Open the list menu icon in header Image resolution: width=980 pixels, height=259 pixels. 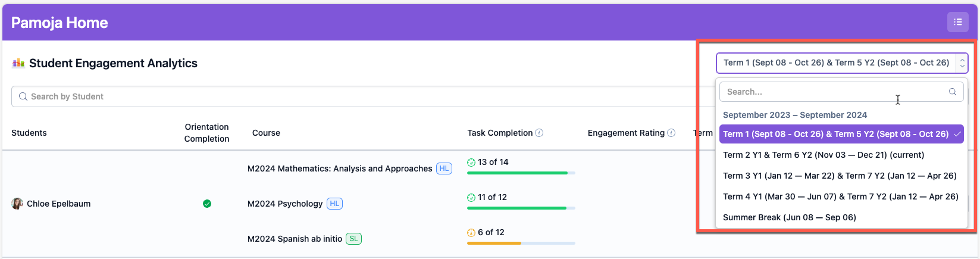(957, 22)
